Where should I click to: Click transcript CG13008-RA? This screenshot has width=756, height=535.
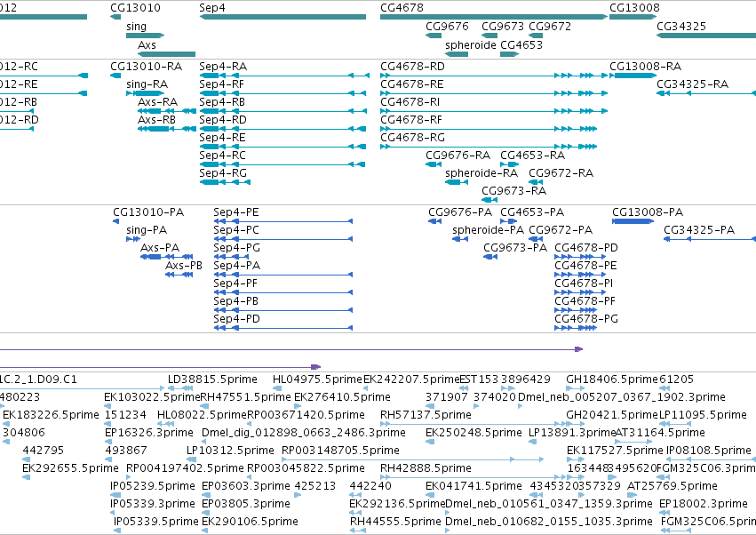(x=633, y=76)
